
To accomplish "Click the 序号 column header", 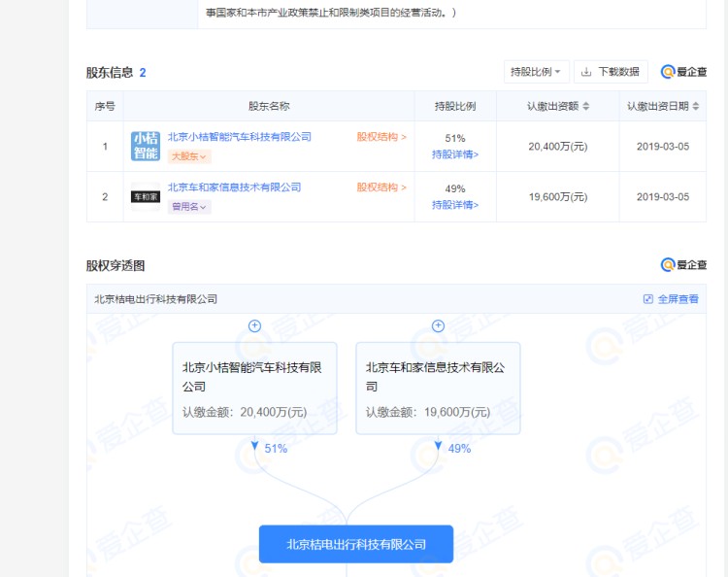I will tap(105, 106).
